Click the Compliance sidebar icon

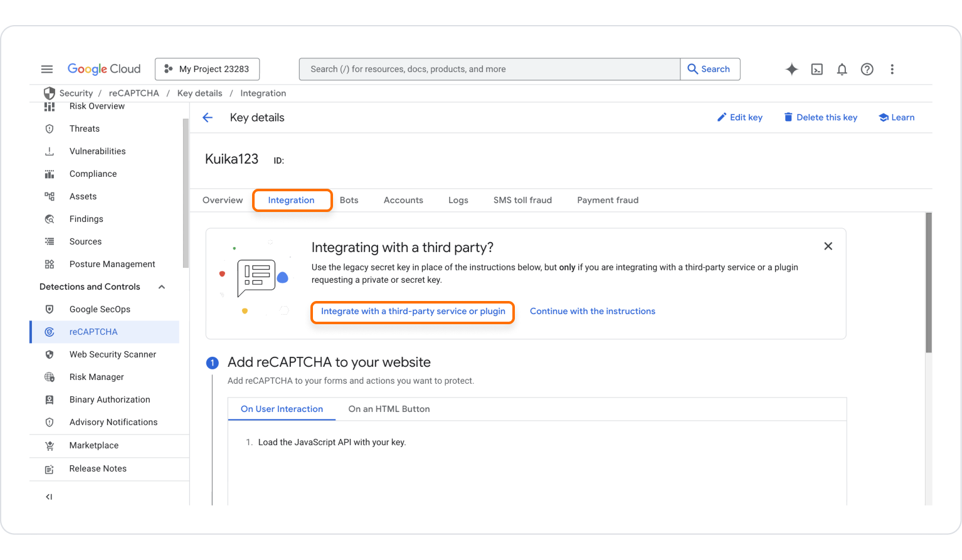(50, 174)
